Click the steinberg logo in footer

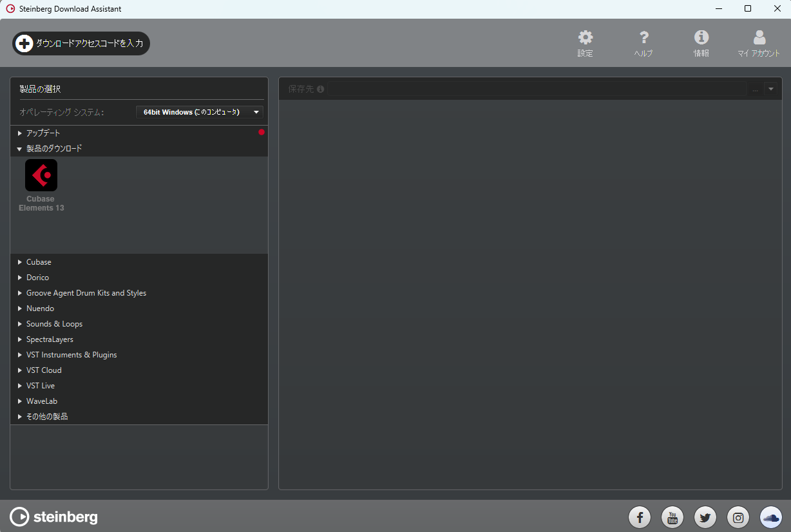coord(54,517)
